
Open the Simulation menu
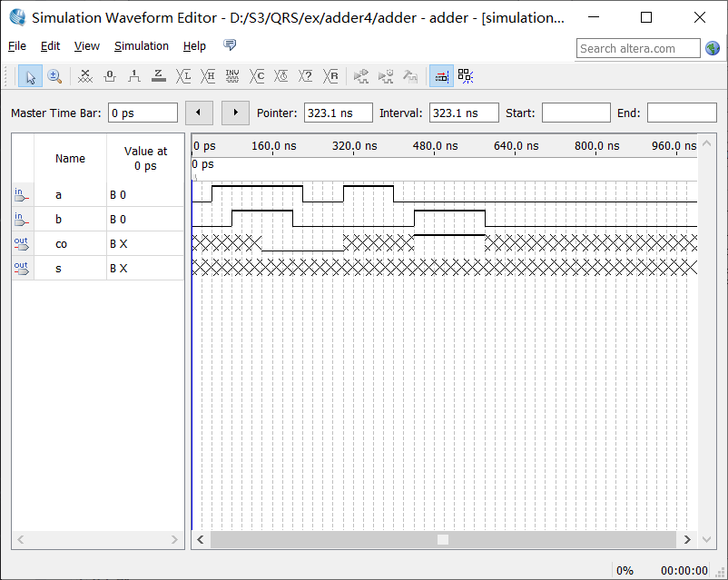point(142,46)
